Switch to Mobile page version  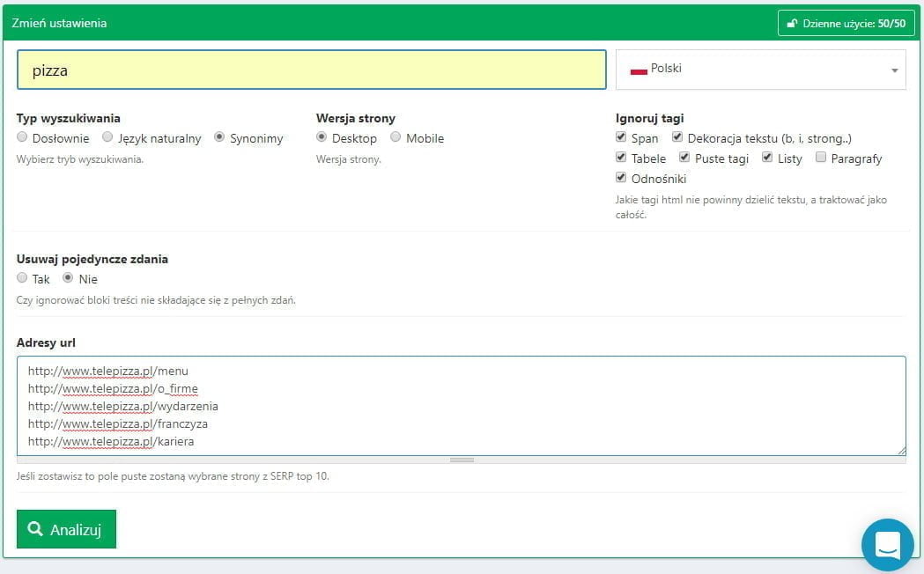[396, 137]
